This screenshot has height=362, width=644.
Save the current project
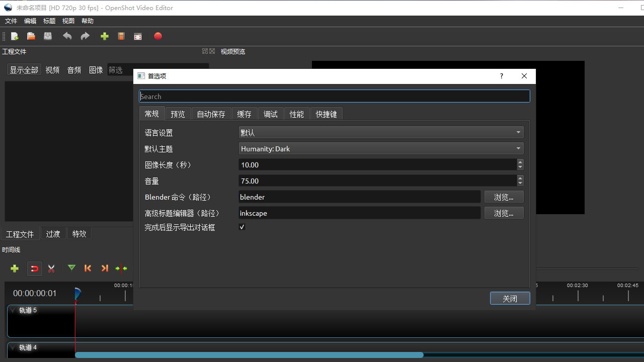[x=47, y=36]
